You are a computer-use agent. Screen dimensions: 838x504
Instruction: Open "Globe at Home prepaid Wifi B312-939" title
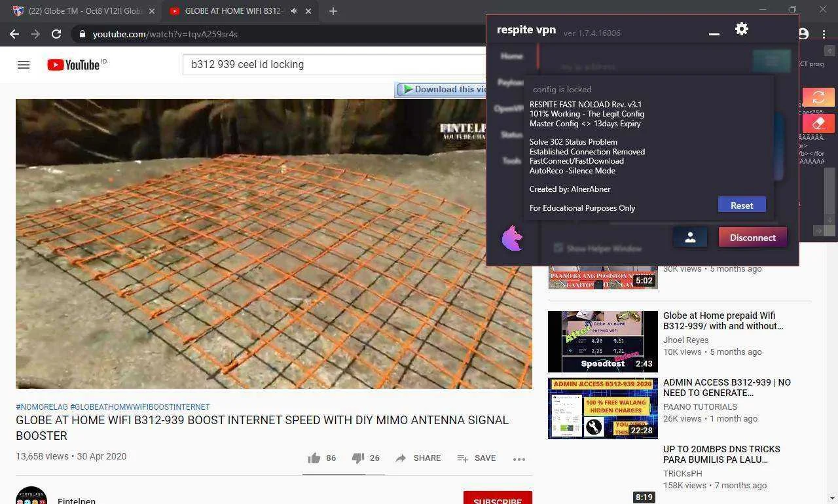pos(723,321)
